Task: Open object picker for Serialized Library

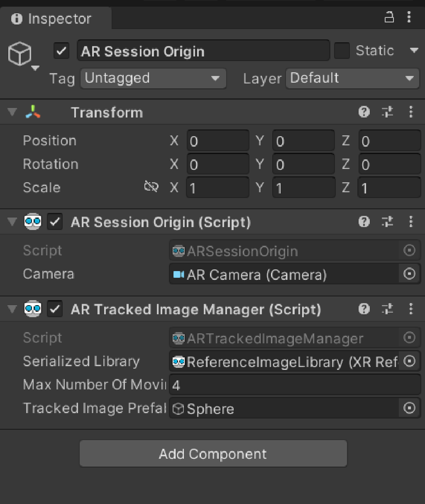Action: click(x=409, y=361)
